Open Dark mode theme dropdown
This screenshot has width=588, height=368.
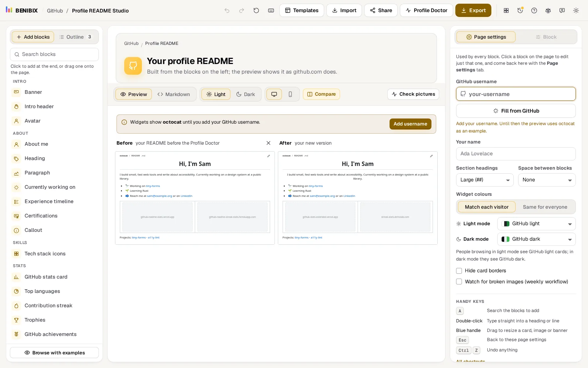click(x=537, y=239)
